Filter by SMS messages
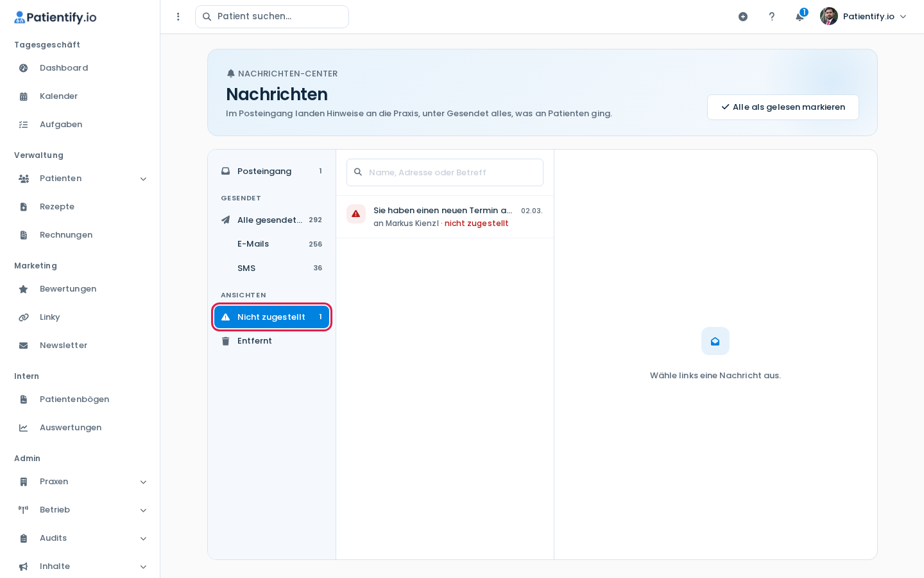 [271, 268]
